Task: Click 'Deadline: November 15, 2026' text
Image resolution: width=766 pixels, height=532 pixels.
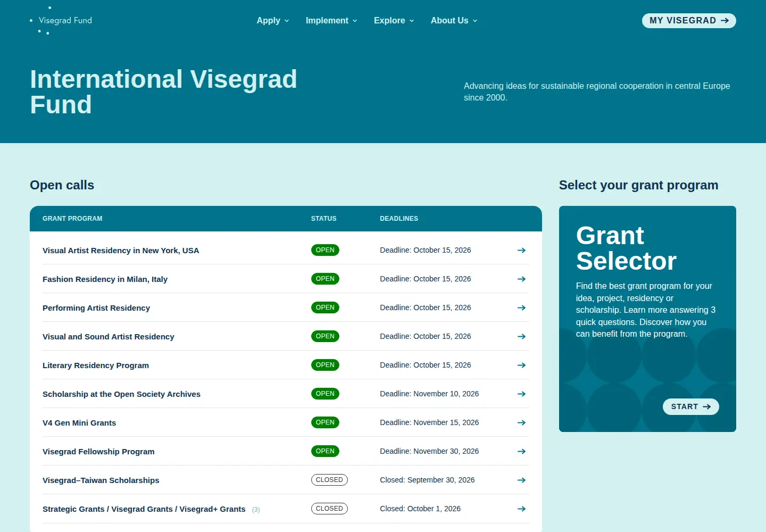Action: click(429, 422)
